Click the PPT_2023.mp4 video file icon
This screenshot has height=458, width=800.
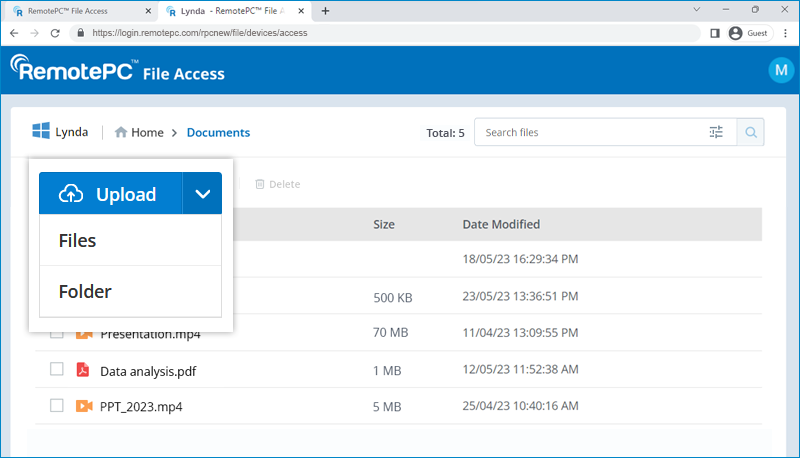point(83,406)
